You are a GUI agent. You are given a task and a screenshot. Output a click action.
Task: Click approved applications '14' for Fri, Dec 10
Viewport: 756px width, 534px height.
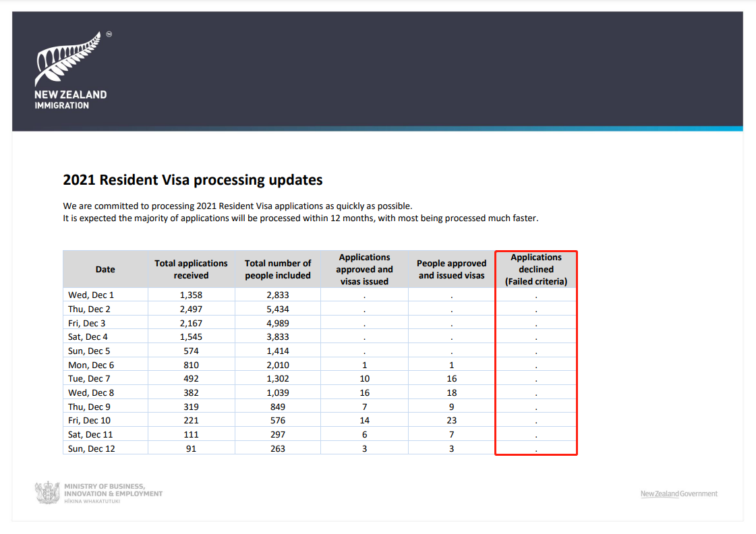364,420
